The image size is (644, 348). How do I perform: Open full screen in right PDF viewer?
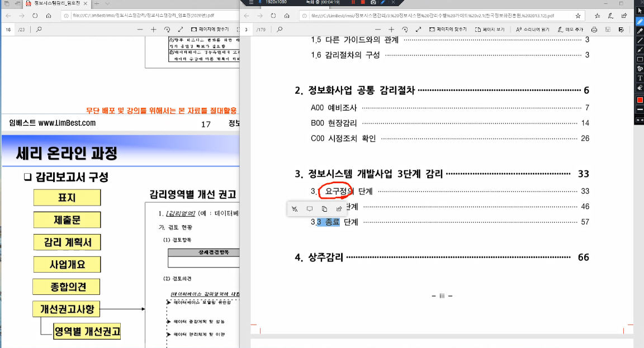point(418,30)
